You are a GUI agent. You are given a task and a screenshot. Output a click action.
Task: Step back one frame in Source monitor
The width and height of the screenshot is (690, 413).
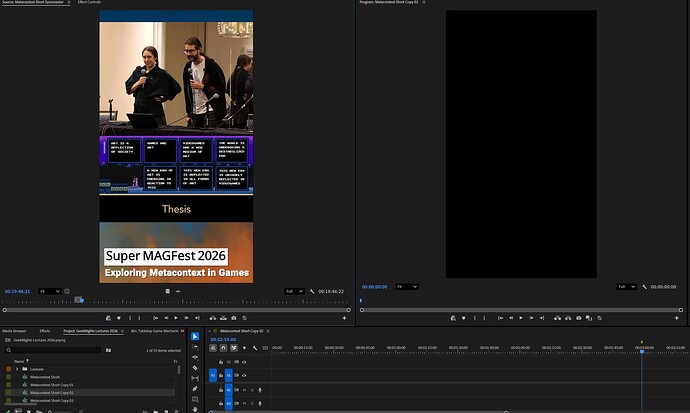point(166,318)
